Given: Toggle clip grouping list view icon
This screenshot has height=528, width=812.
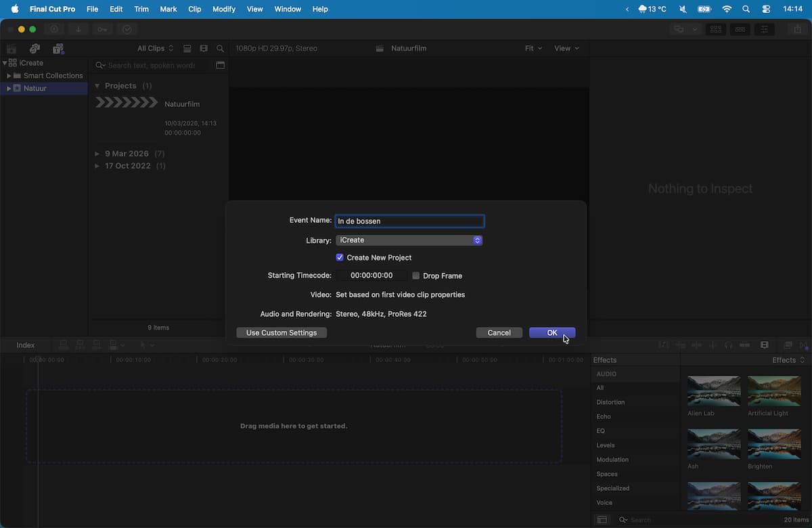Looking at the screenshot, I should 187,49.
